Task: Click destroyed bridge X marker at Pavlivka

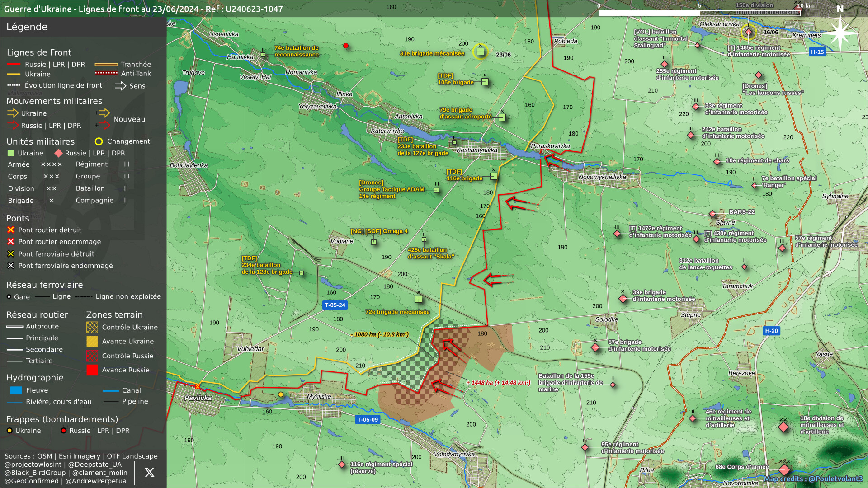Action: (x=198, y=386)
